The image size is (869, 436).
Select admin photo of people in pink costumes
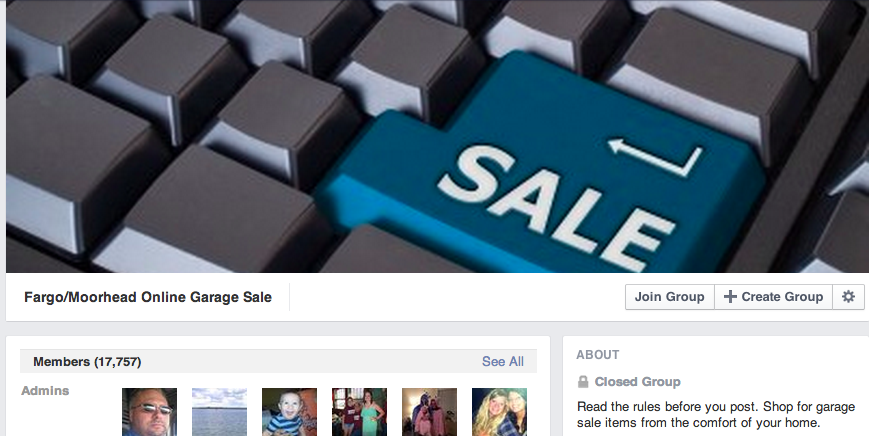pos(430,412)
